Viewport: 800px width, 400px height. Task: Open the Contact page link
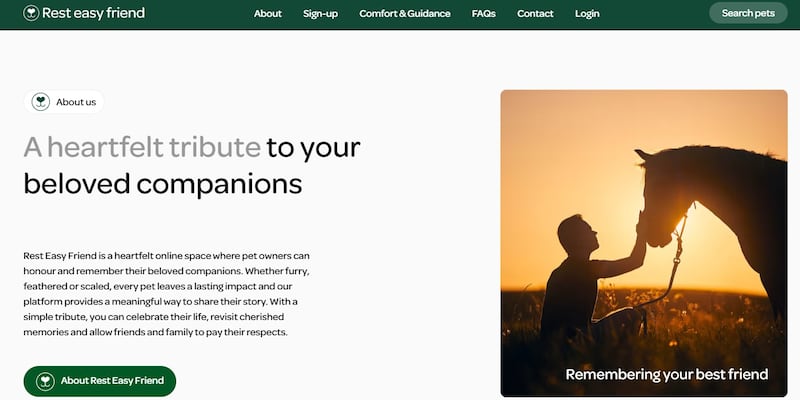coord(535,14)
